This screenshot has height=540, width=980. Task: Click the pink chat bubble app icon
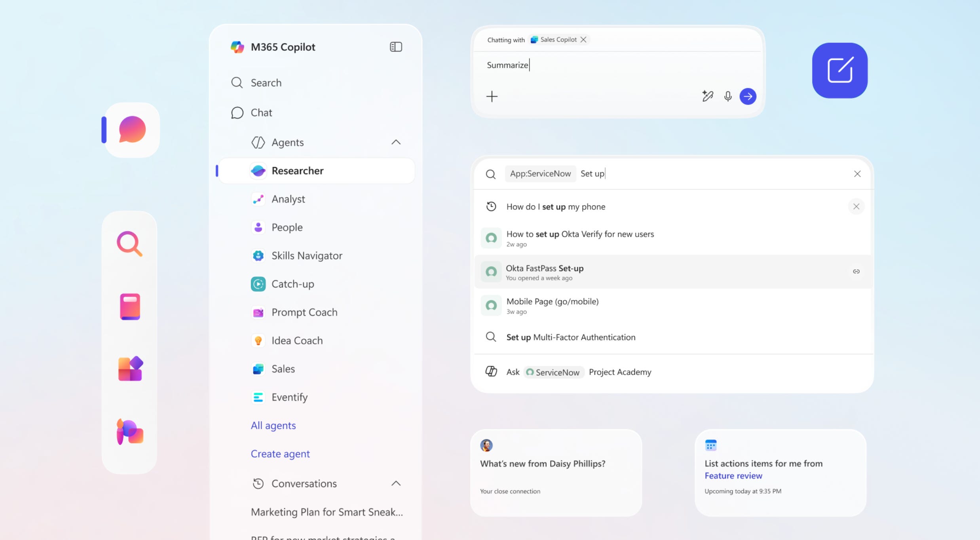point(132,130)
